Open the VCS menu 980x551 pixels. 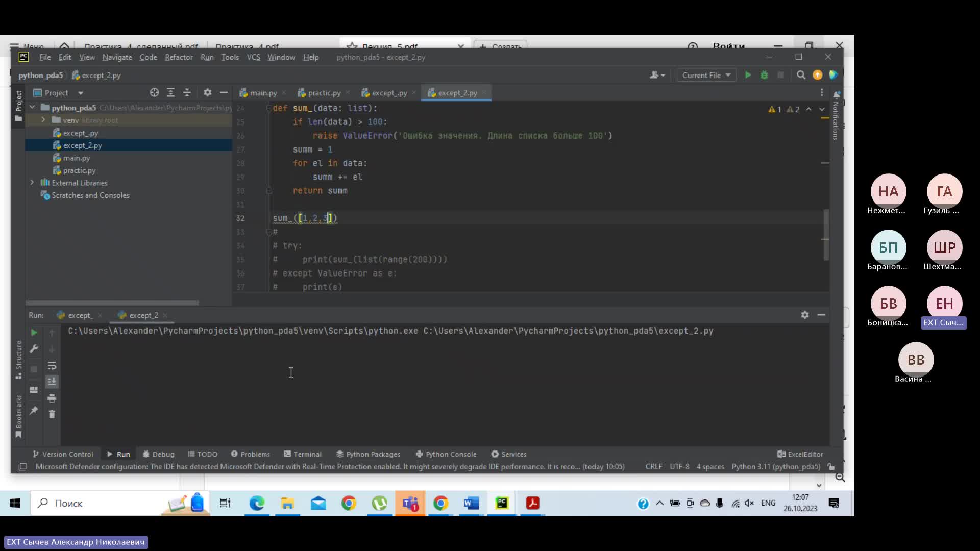click(x=254, y=57)
